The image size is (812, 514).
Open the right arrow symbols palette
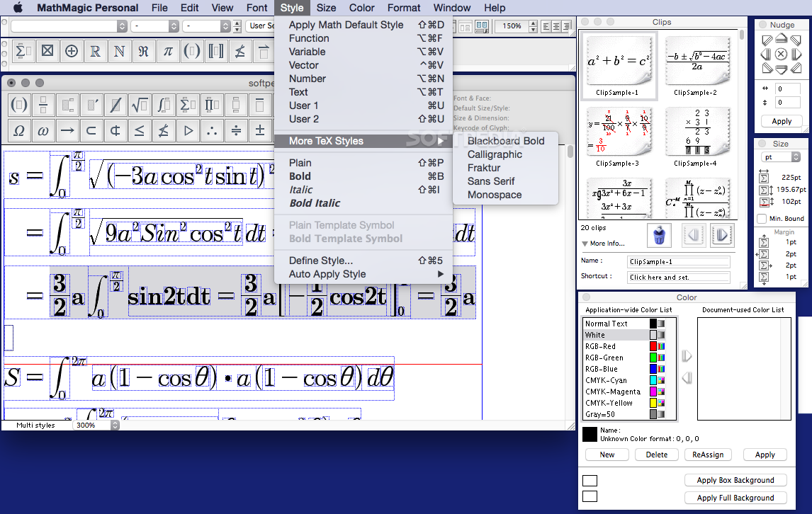pyautogui.click(x=67, y=130)
